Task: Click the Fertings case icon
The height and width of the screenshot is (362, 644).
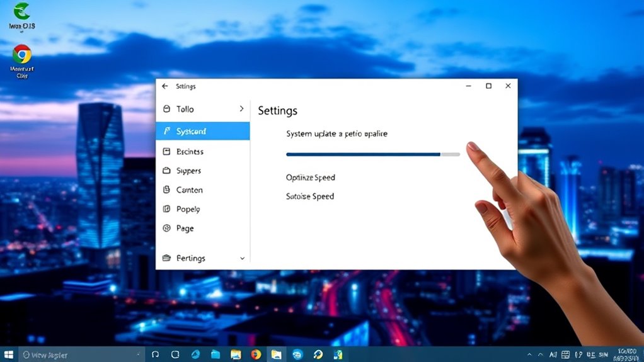Action: point(166,257)
